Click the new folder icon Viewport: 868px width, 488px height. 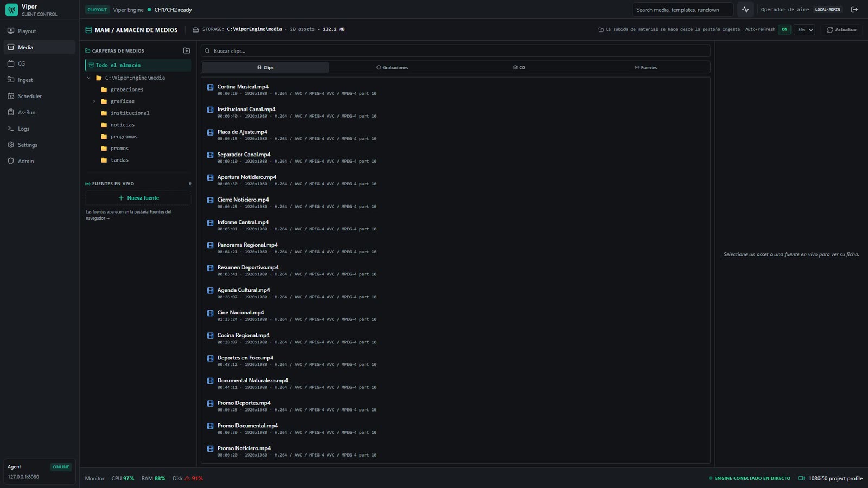click(x=187, y=50)
